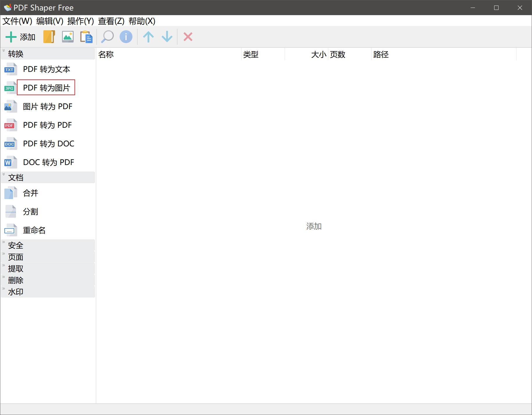Click the paste clipboard toolbar icon
The image size is (532, 415).
tap(86, 37)
